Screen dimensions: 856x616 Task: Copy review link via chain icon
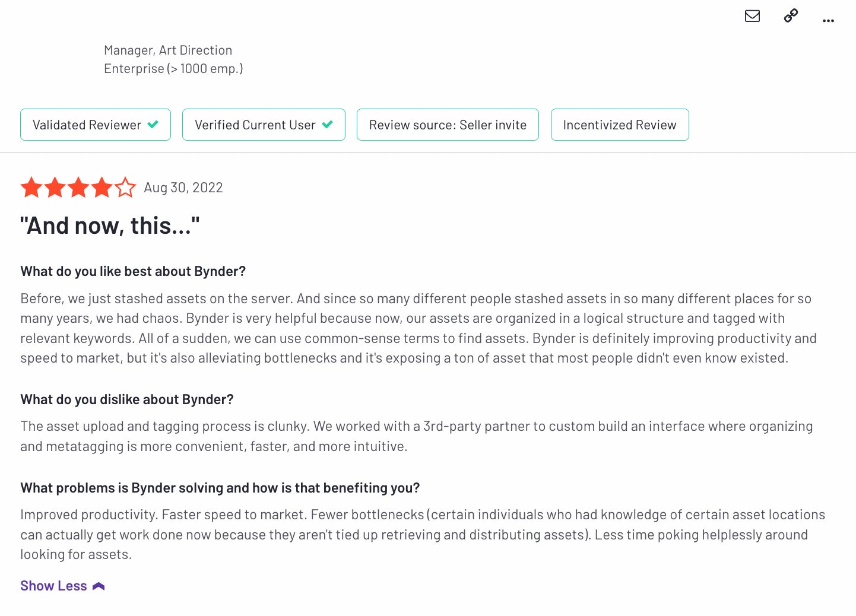tap(791, 16)
